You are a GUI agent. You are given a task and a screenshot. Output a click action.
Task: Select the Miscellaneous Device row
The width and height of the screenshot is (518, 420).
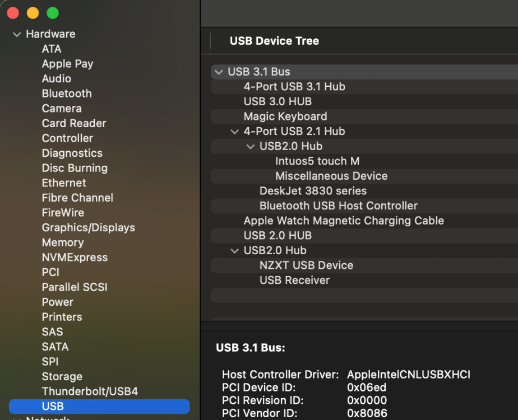coord(364,176)
